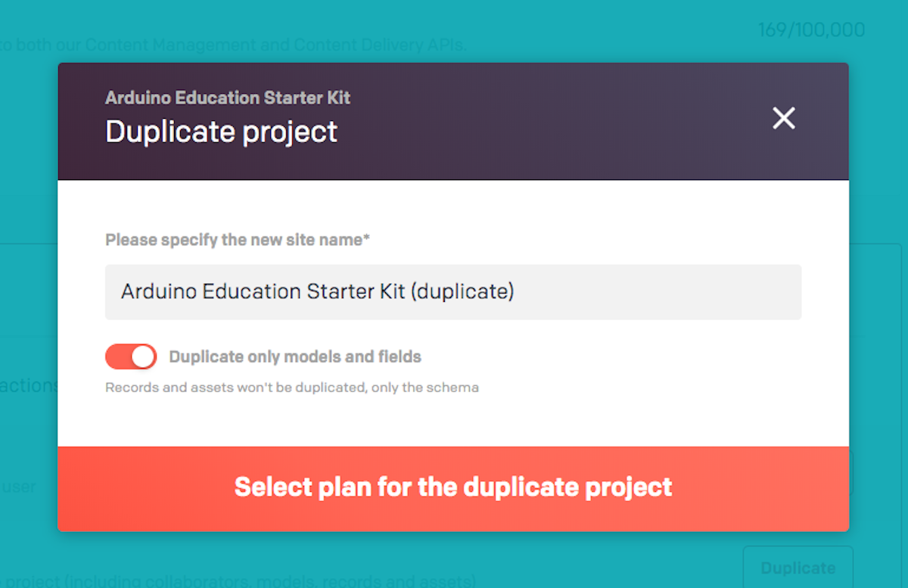Enable duplicating records and assets via the toggle
This screenshot has width=908, height=588.
130,356
